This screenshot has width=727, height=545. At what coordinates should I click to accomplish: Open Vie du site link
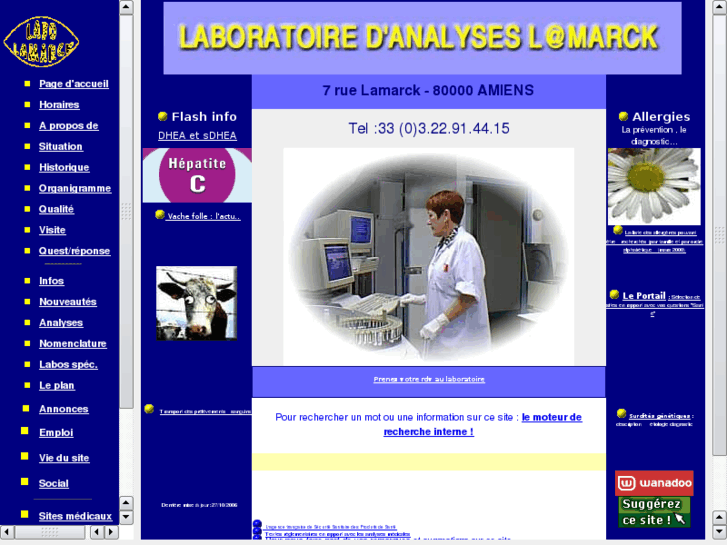64,458
